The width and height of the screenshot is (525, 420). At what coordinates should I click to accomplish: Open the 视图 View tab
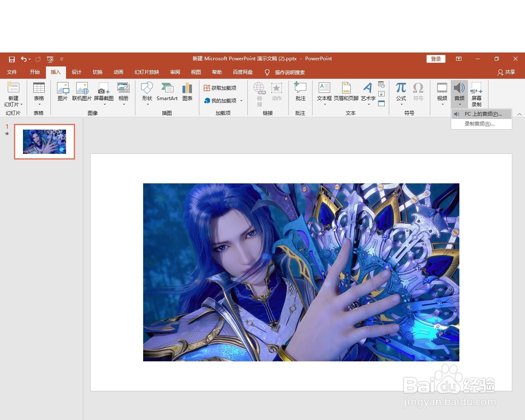[x=196, y=72]
